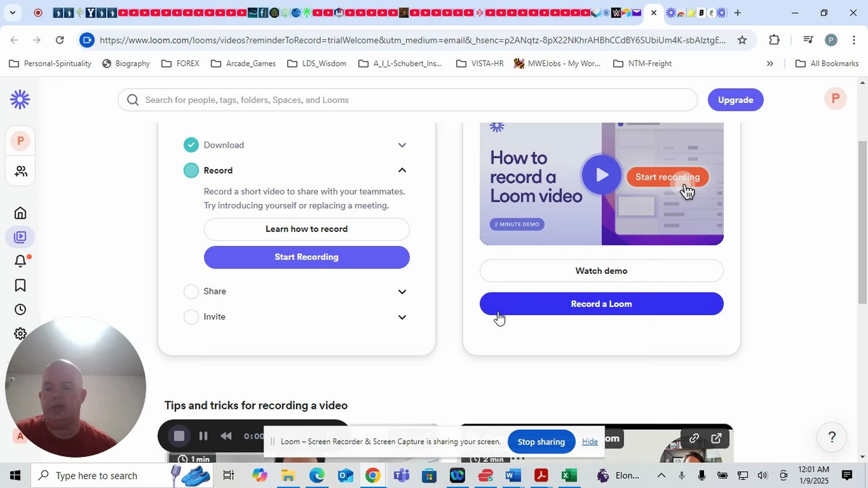This screenshot has width=868, height=488.
Task: Open Chrome extensions puzzle icon
Action: (x=774, y=40)
